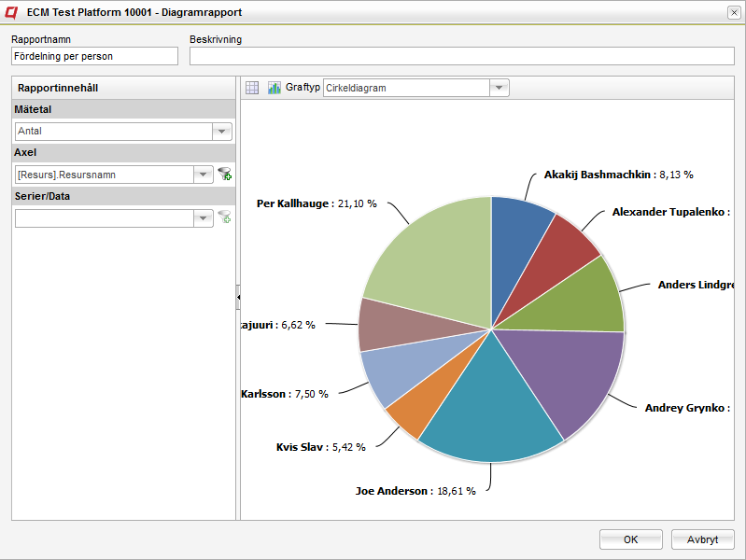Click the 'ajuuri : 6,62 %' label
The height and width of the screenshot is (560, 746).
pos(278,325)
